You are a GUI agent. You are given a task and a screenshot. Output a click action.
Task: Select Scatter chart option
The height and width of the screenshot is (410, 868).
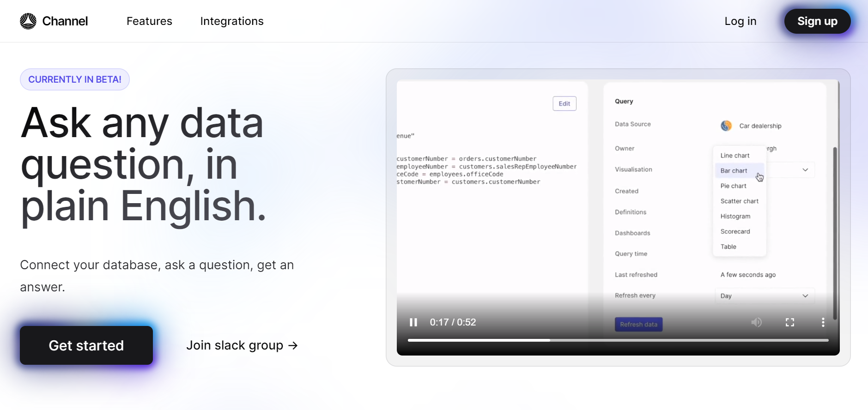(740, 201)
